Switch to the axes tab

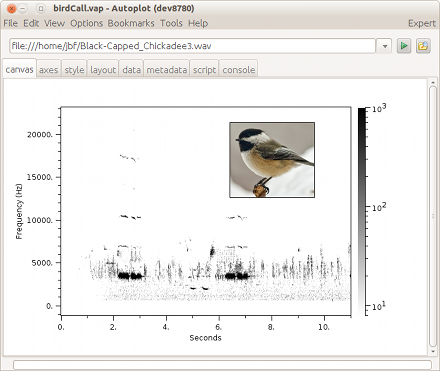click(x=48, y=69)
